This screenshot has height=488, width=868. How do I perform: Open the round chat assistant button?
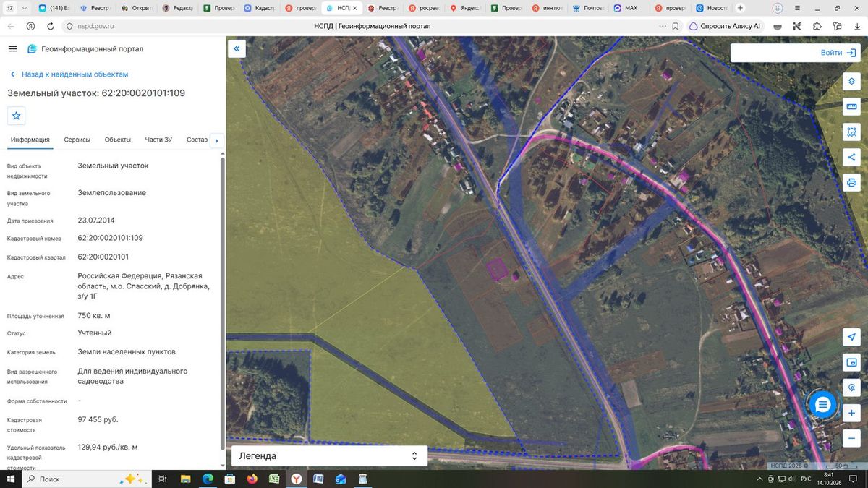[822, 405]
